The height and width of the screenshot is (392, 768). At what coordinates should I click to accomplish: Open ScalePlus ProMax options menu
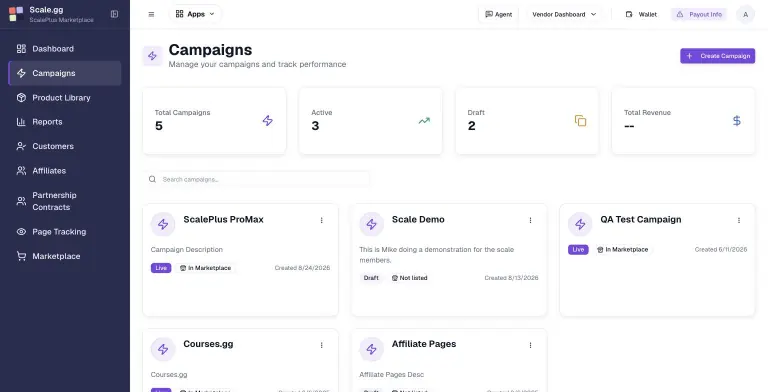pyautogui.click(x=321, y=220)
